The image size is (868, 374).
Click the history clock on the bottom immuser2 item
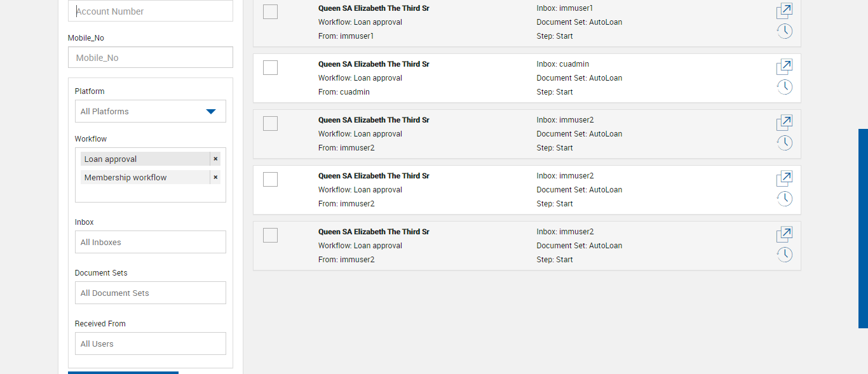[785, 255]
